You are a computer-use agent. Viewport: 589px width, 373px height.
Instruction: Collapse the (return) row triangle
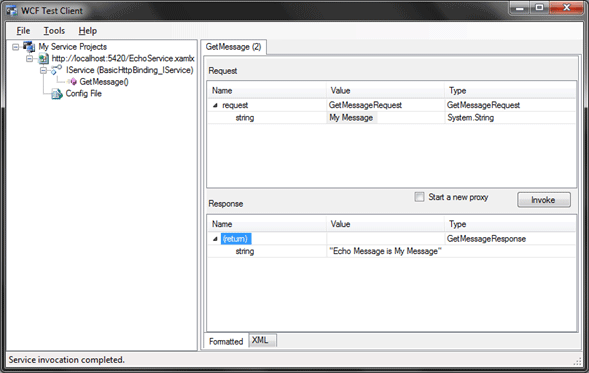[215, 239]
